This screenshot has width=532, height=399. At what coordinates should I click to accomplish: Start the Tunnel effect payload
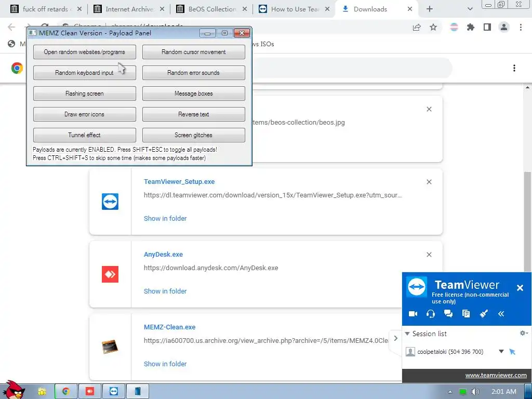(85, 135)
